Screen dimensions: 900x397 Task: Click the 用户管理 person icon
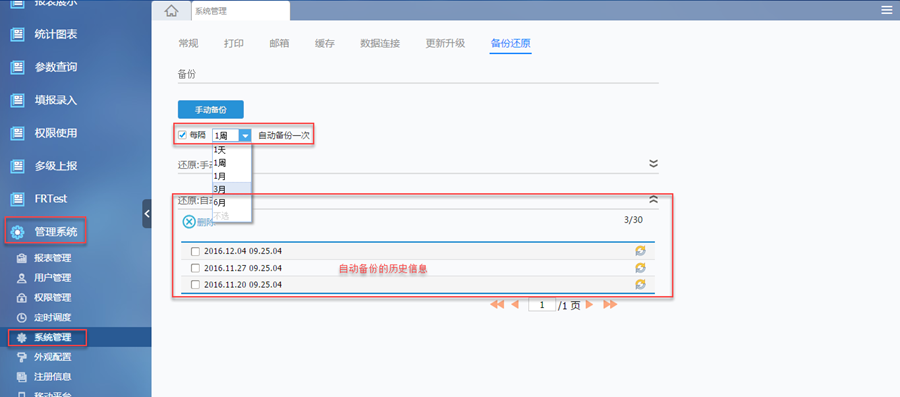(x=22, y=278)
